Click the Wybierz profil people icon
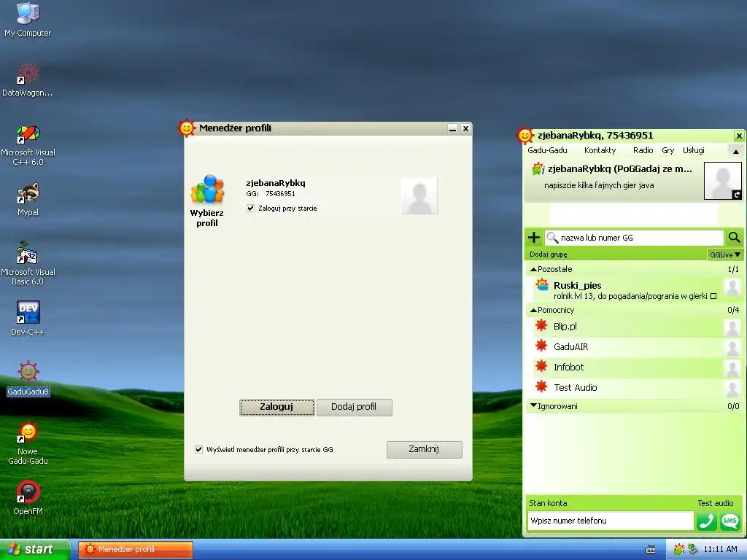Screen dimensions: 747x560 (207, 189)
